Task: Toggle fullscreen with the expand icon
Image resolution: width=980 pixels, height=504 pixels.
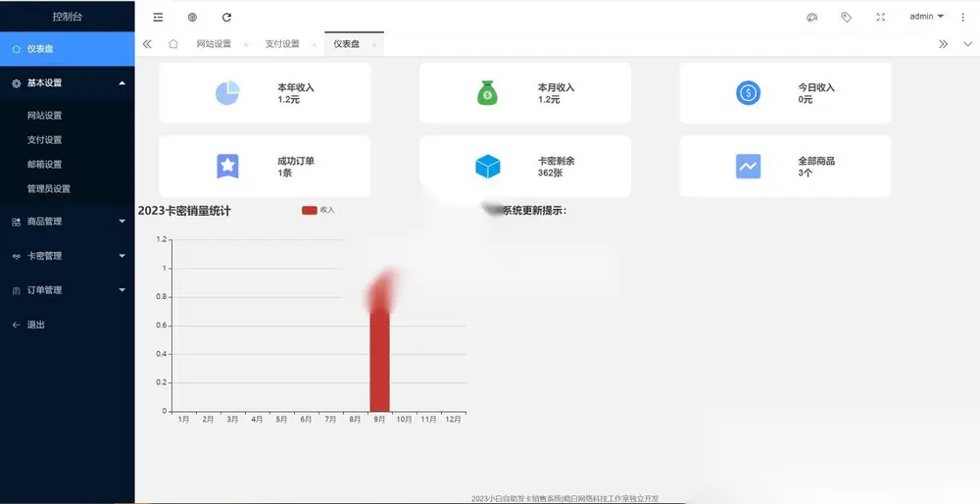Action: (881, 18)
